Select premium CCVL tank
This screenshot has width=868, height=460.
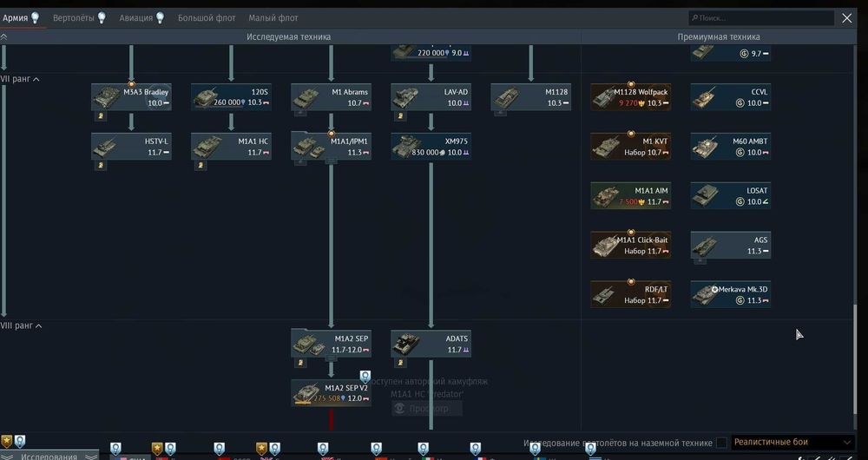731,97
